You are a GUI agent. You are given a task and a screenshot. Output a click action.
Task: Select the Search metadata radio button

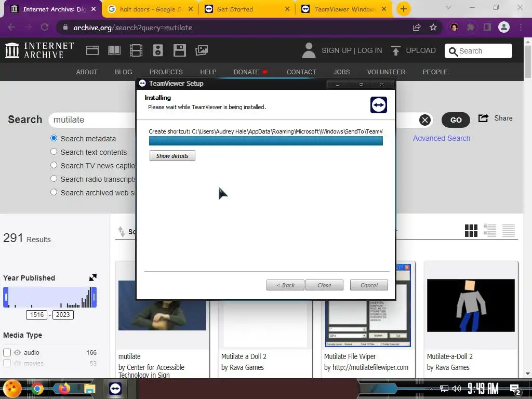tap(54, 138)
